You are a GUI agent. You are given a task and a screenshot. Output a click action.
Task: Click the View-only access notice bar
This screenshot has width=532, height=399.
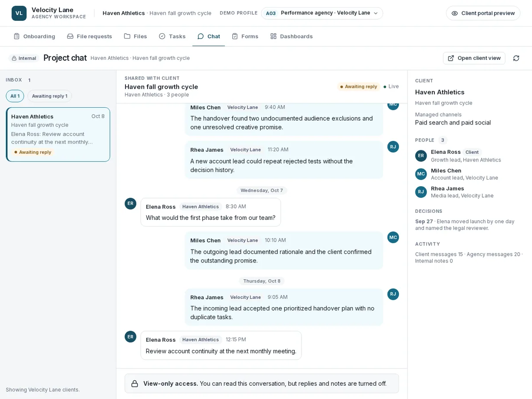pyautogui.click(x=262, y=383)
